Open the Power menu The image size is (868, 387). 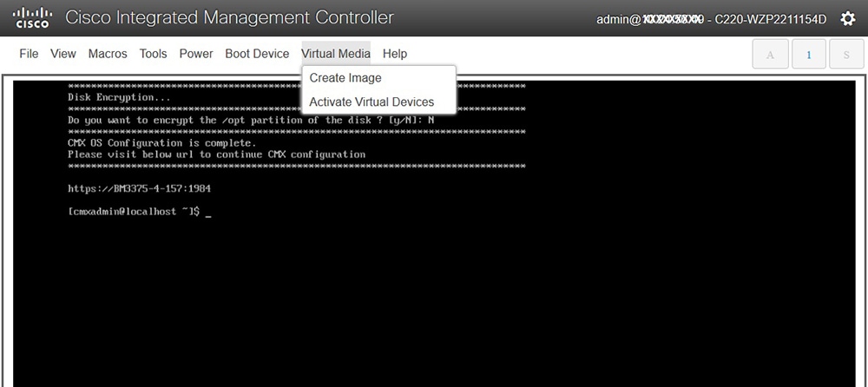click(196, 54)
